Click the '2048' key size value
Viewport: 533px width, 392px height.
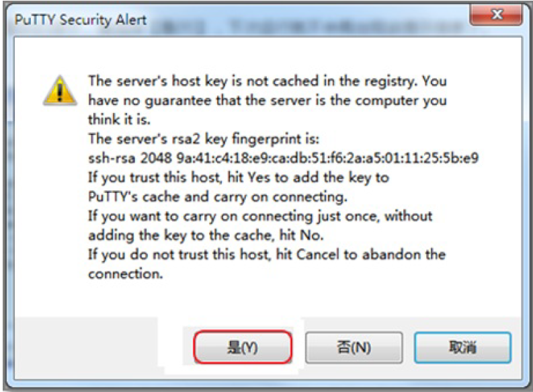click(156, 158)
